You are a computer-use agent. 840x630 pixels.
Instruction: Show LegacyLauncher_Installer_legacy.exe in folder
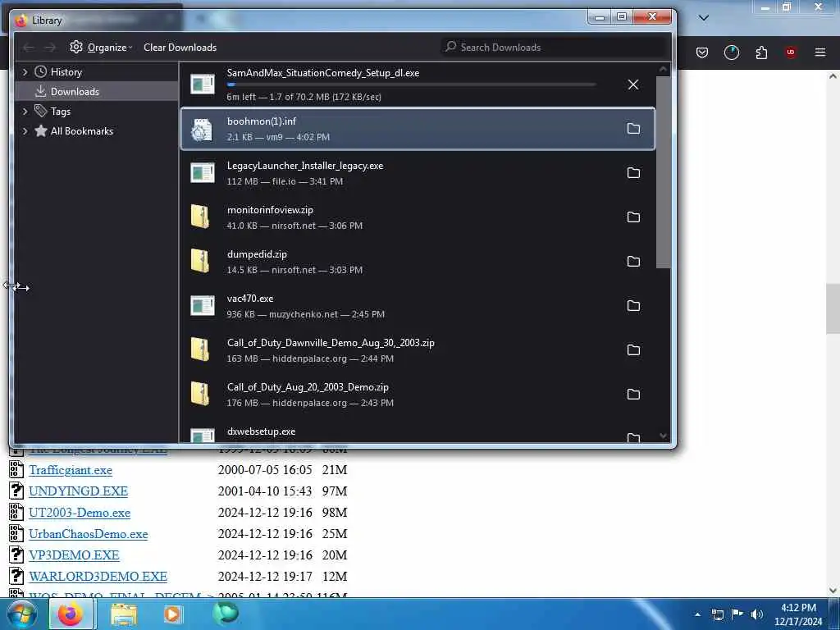pos(633,172)
